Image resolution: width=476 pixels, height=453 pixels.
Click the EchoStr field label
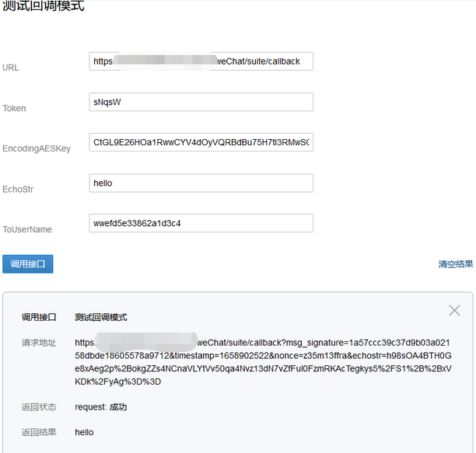[x=18, y=189]
